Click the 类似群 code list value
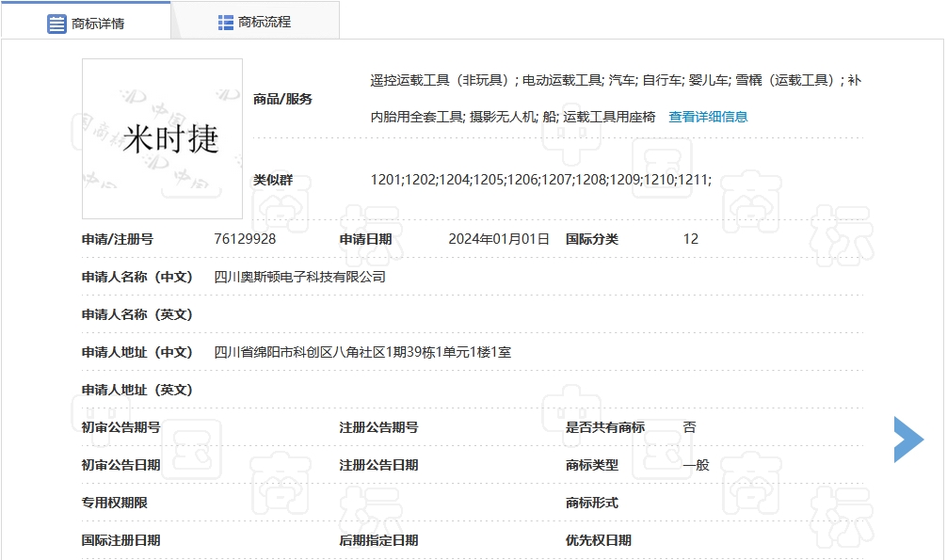 pyautogui.click(x=540, y=180)
